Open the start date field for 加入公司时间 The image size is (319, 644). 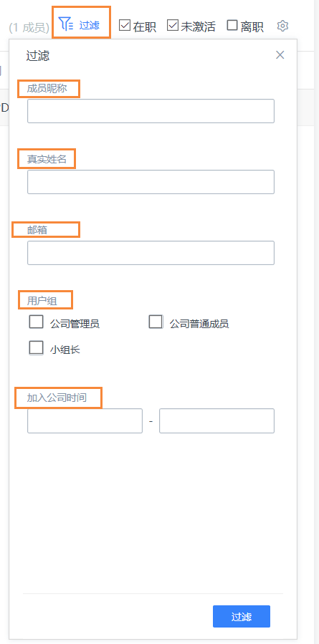(85, 420)
